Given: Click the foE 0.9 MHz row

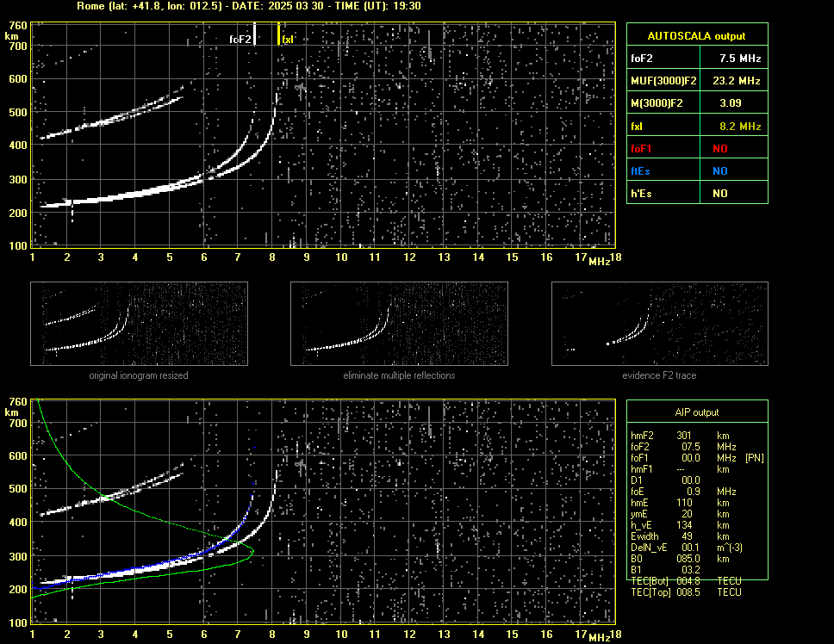Looking at the screenshot, I should (x=683, y=492).
